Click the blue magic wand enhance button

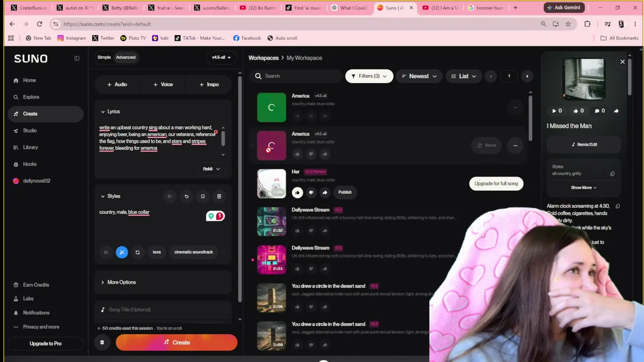122,252
